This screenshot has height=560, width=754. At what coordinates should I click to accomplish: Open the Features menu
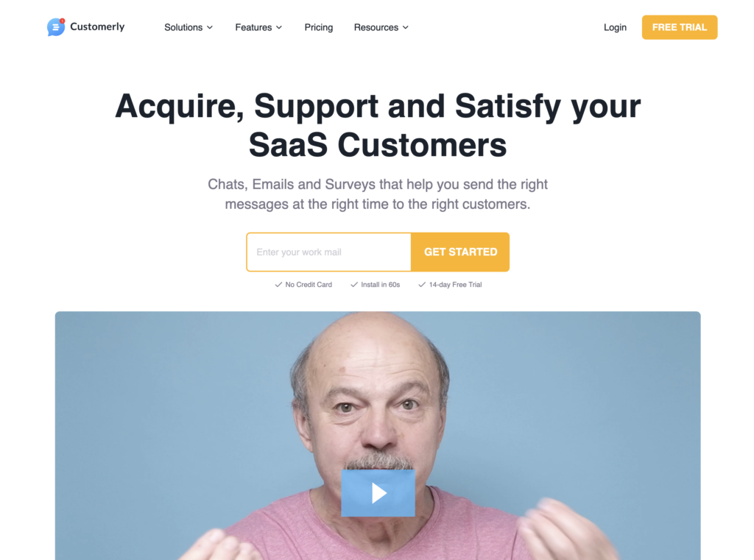click(x=258, y=27)
